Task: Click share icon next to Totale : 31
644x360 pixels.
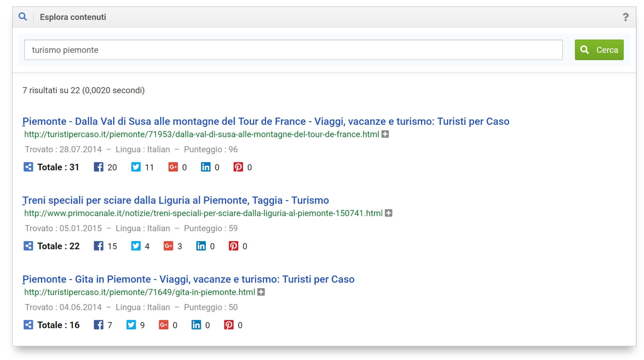Action: pyautogui.click(x=28, y=167)
